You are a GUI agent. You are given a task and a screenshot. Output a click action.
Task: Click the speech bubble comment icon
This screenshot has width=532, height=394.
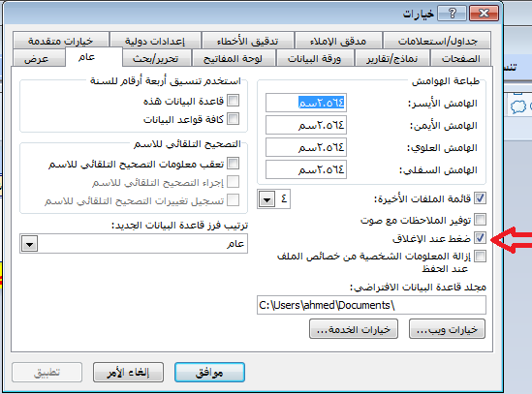pyautogui.click(x=517, y=106)
